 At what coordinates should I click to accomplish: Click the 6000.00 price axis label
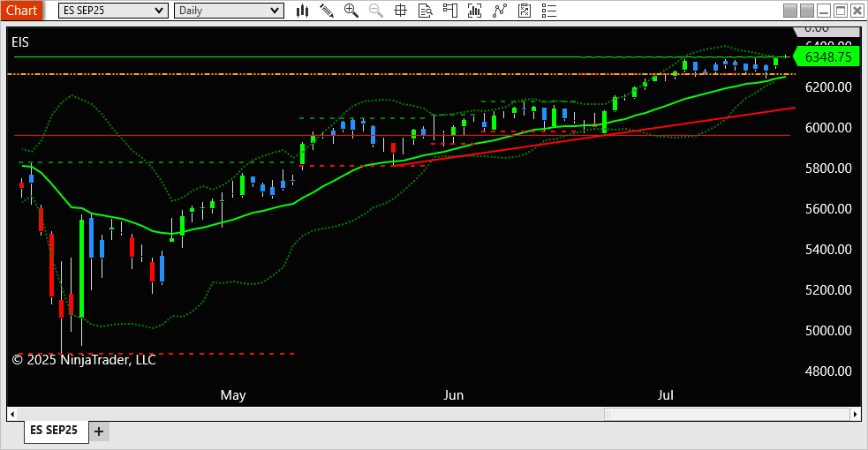click(x=828, y=128)
